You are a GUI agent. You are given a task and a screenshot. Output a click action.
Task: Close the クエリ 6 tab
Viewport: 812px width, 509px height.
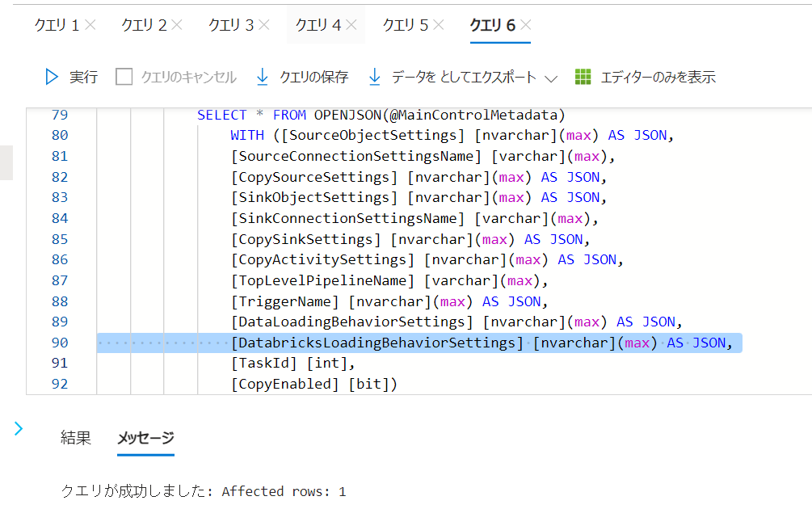click(526, 25)
